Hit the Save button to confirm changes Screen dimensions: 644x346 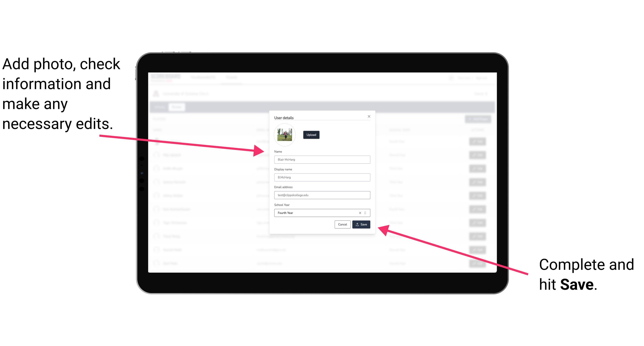(361, 224)
